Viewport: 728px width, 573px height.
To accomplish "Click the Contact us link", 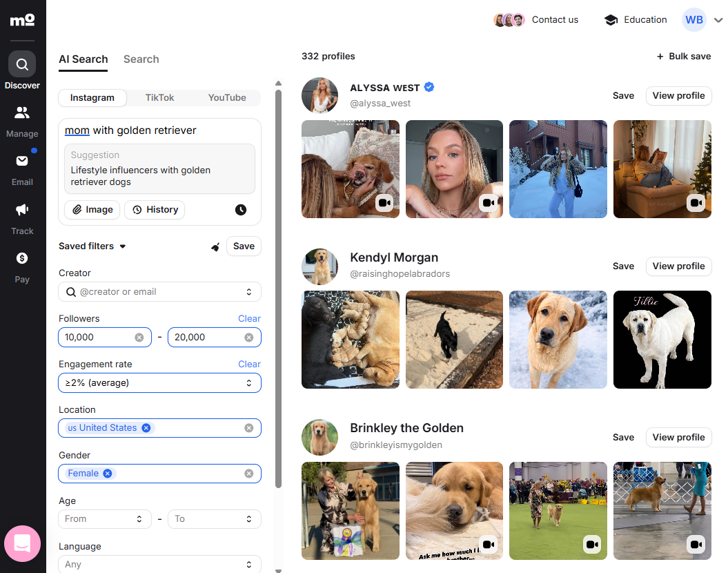I will pos(555,20).
